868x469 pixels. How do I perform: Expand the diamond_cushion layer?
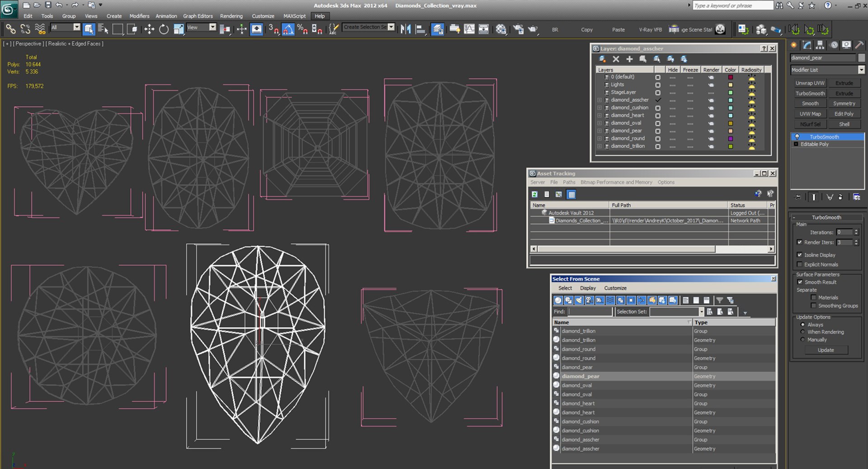click(x=599, y=108)
